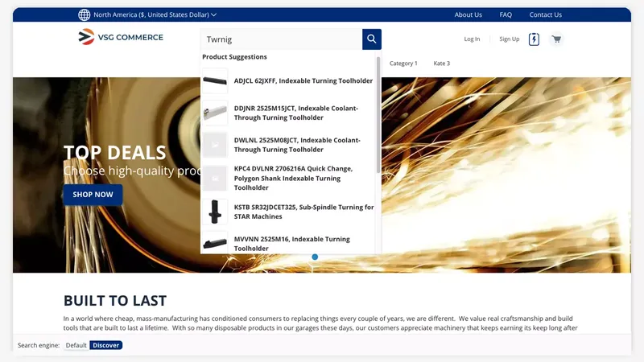Open the ADJCL 62JXFF product thumbnail
This screenshot has width=644, height=362.
(x=215, y=80)
